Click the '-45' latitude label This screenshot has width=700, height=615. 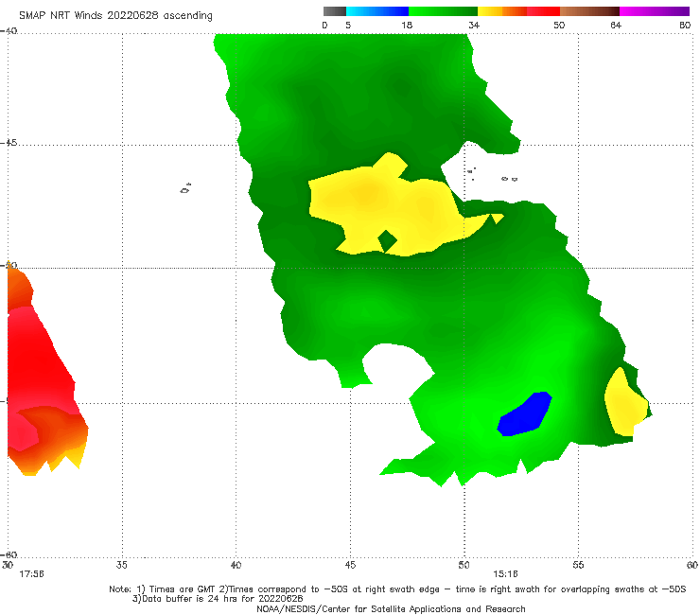9,143
